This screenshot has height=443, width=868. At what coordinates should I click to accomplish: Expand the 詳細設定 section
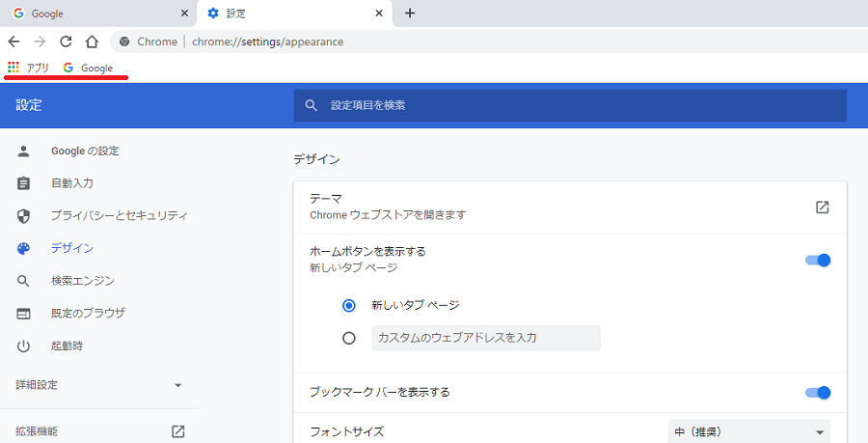click(x=99, y=385)
